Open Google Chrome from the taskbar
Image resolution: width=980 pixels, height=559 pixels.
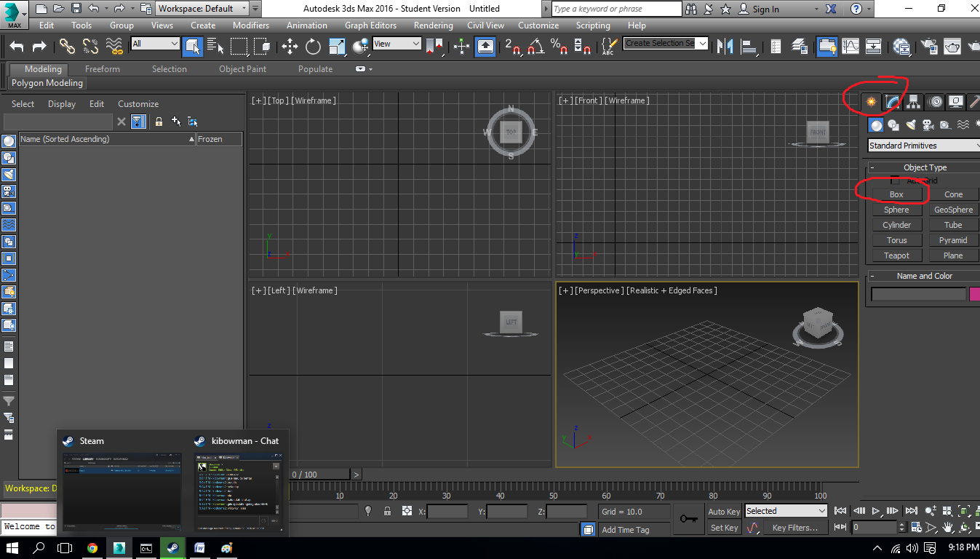(x=92, y=548)
